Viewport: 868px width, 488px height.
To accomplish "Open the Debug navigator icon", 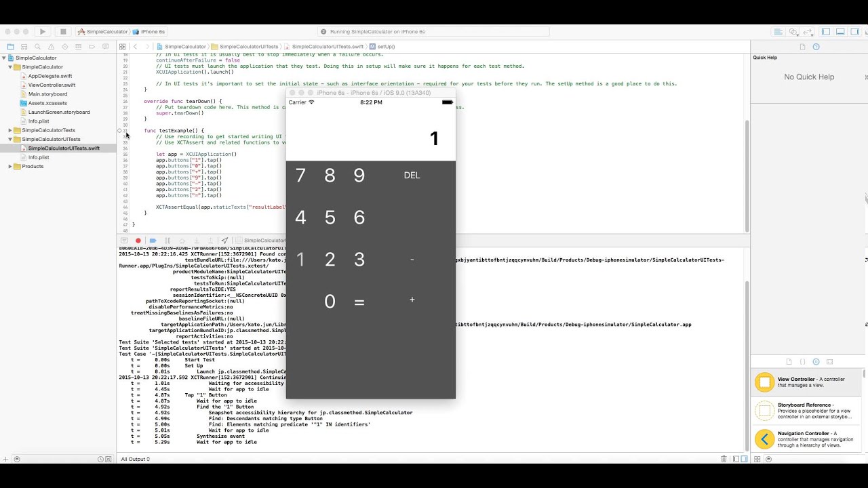I will click(x=79, y=47).
